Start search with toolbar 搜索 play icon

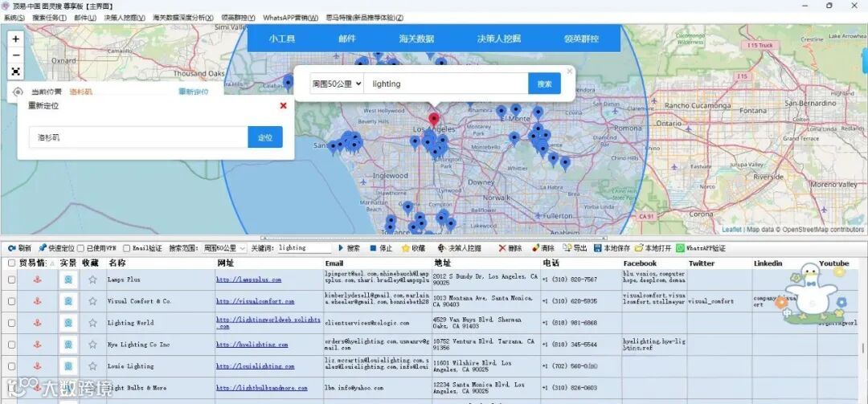[349, 248]
